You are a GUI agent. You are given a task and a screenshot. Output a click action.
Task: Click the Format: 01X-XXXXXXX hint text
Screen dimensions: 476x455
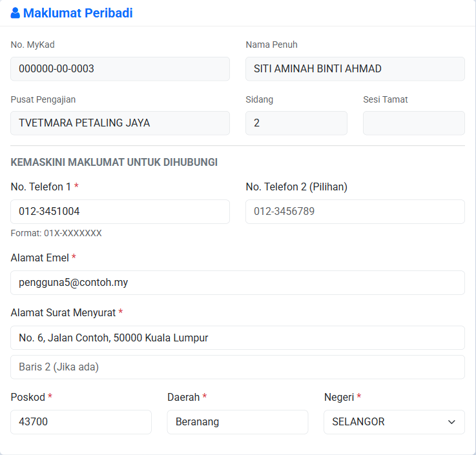pos(56,233)
